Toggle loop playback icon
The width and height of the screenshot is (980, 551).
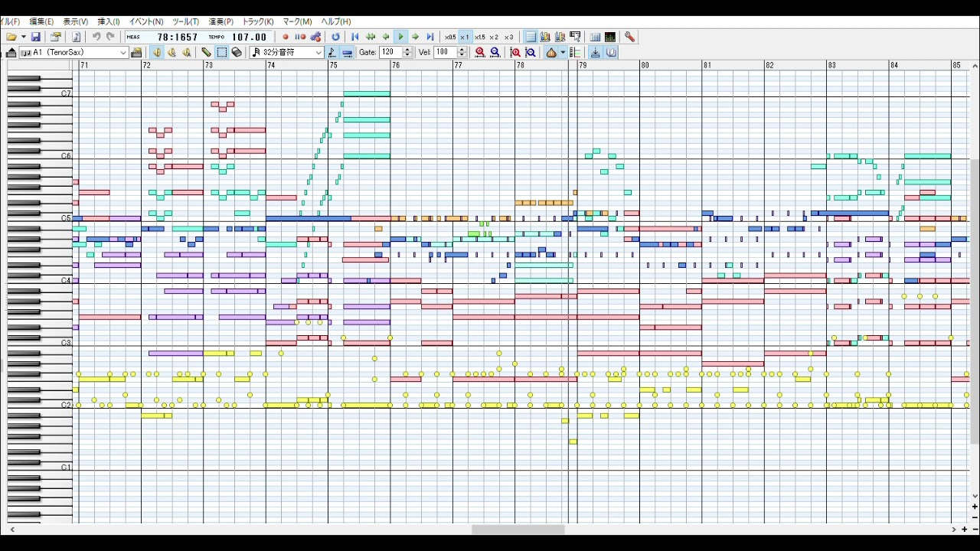click(335, 37)
